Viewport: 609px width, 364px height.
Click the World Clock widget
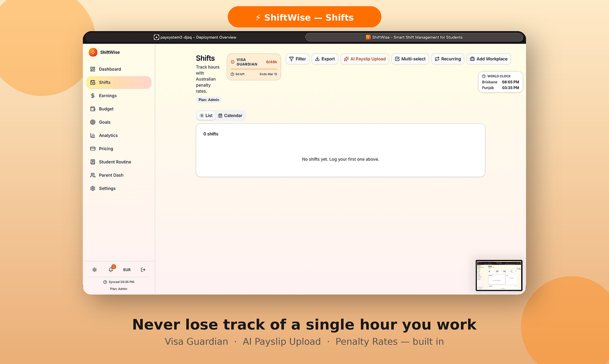tap(500, 82)
